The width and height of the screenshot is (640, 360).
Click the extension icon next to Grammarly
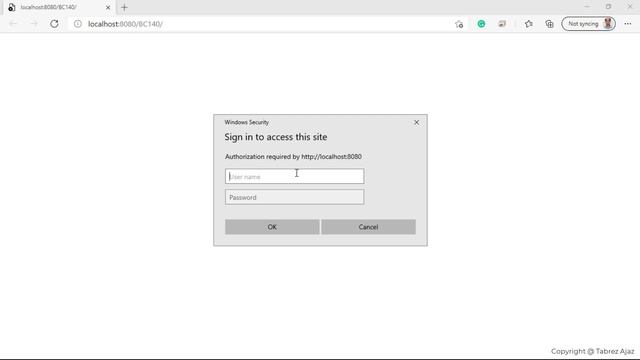502,24
